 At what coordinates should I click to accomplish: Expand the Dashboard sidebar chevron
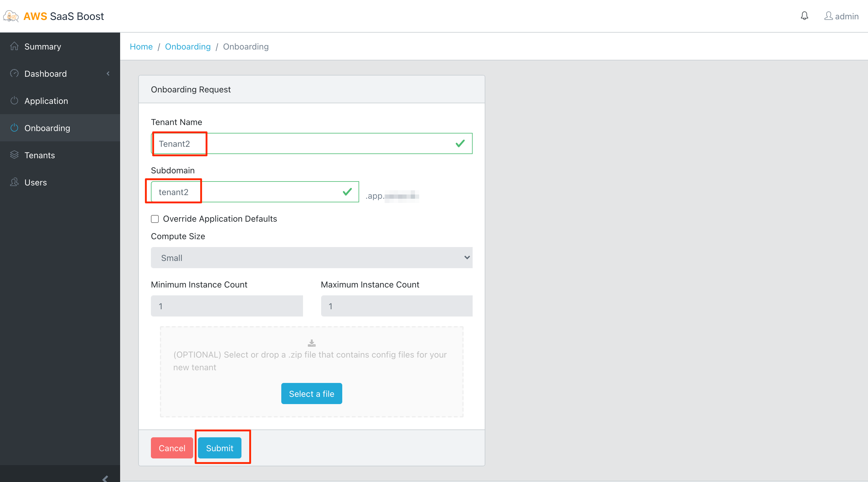107,73
